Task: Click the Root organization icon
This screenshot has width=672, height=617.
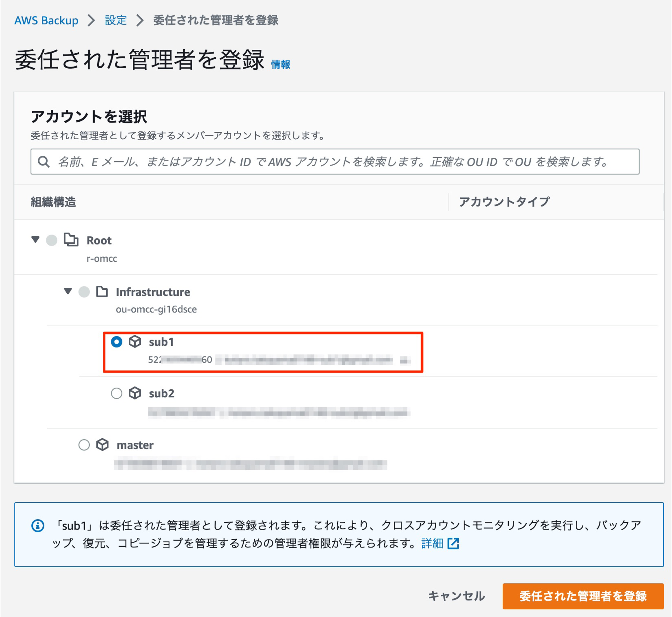Action: [71, 240]
